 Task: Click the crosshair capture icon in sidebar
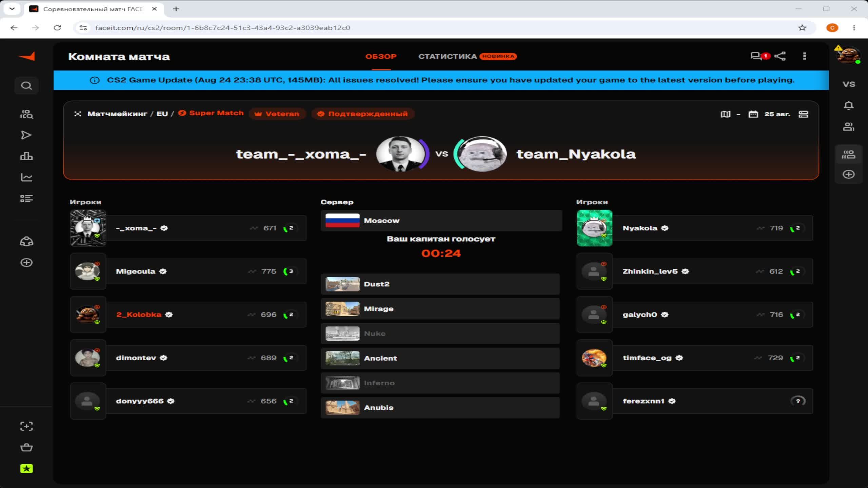pos(26,426)
